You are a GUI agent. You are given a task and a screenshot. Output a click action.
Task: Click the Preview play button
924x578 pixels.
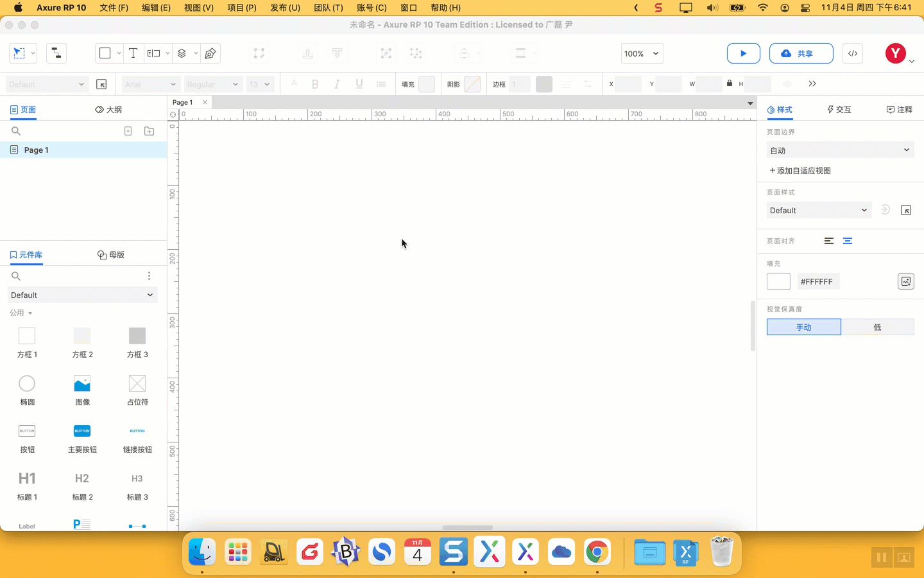tap(744, 53)
